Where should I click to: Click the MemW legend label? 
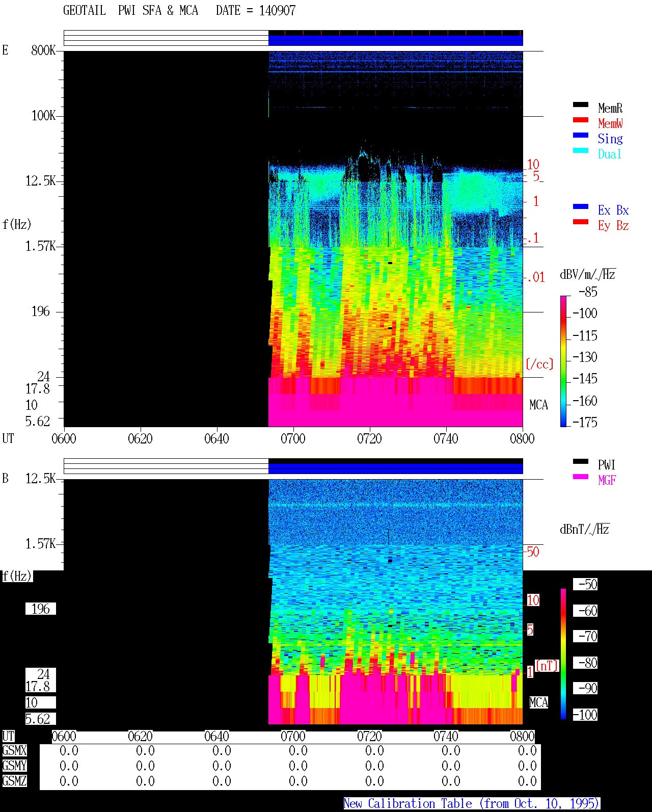610,123
